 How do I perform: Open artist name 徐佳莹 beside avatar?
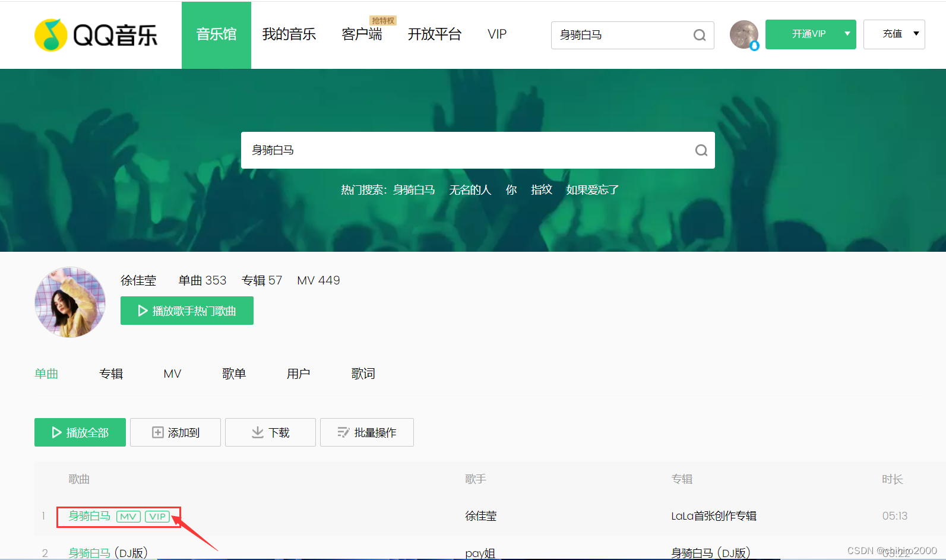point(138,280)
